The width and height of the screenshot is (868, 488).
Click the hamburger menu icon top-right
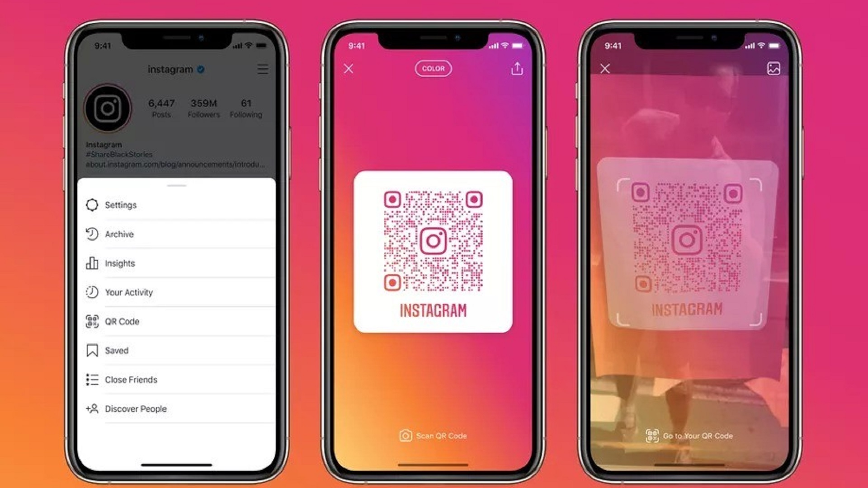(x=262, y=69)
